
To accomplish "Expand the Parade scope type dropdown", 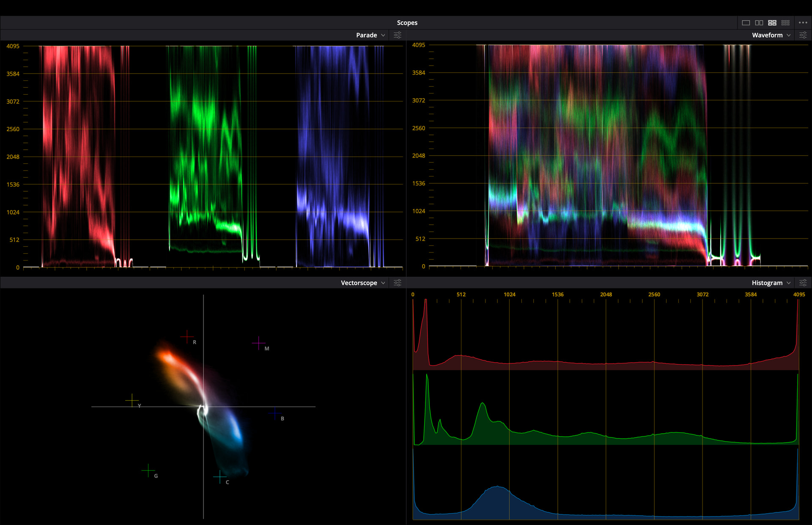I will [383, 35].
